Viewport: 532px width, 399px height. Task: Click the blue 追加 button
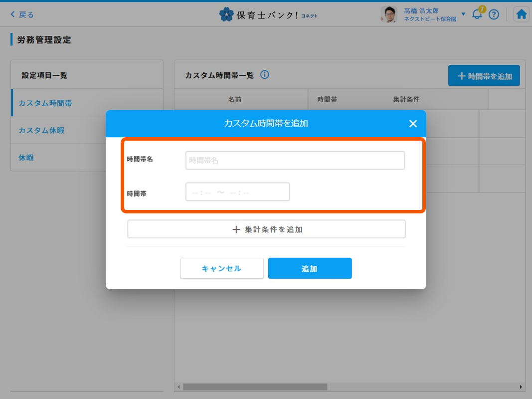310,268
